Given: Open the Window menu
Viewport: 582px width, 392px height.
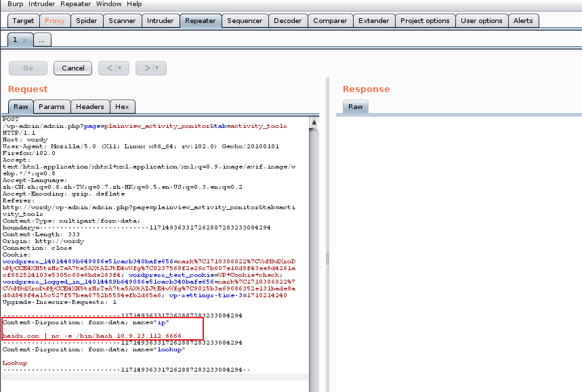Looking at the screenshot, I should click(109, 3).
